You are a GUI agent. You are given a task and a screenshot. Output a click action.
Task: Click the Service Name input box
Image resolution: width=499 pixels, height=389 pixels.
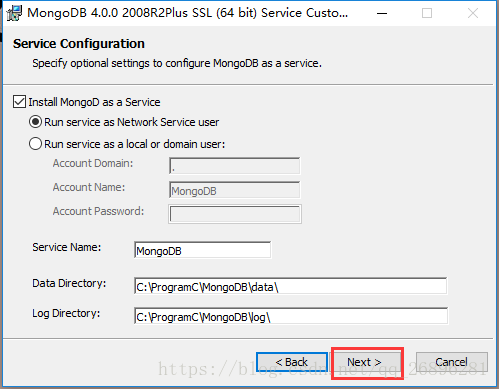203,250
